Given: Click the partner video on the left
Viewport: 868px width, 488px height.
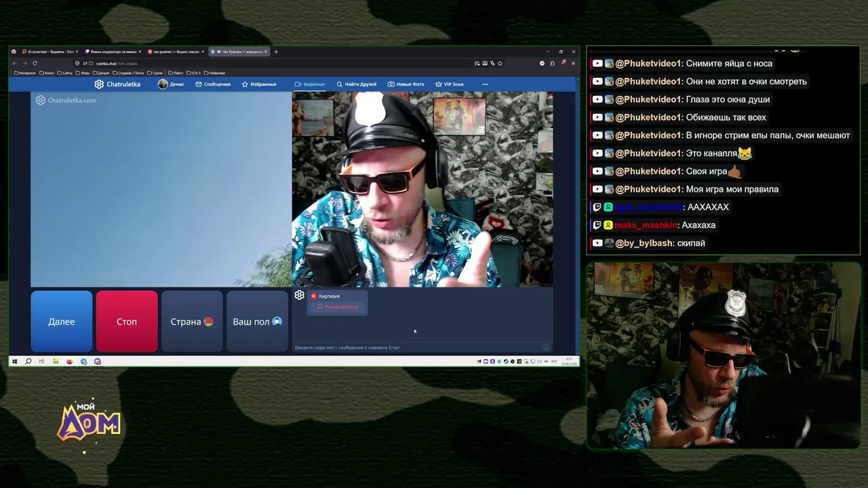Looking at the screenshot, I should click(x=161, y=189).
